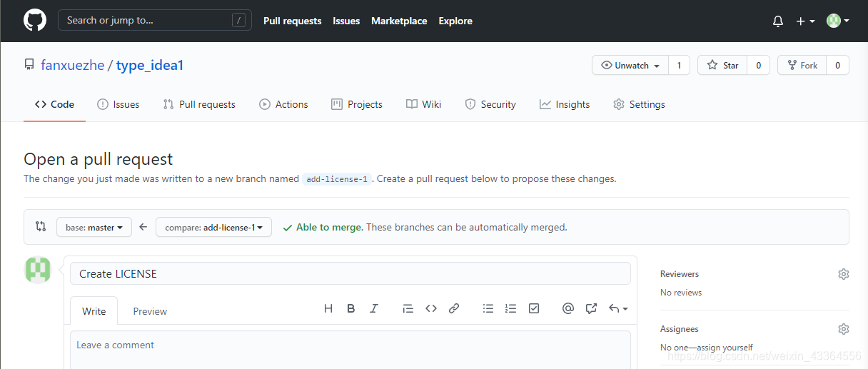Switch to the Code tab
Screen dimensions: 868x369
54,104
